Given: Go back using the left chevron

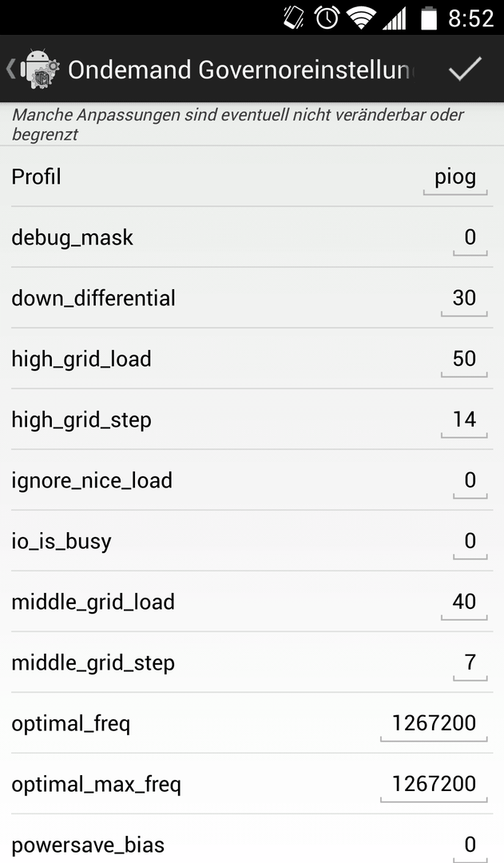Looking at the screenshot, I should coord(10,69).
